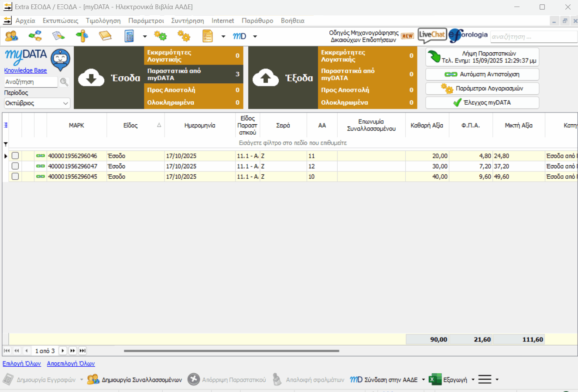The width and height of the screenshot is (578, 392).
Task: Open dropdown arrow next to Σύνδεση στην ΑΑΔΕ
Action: 423,380
